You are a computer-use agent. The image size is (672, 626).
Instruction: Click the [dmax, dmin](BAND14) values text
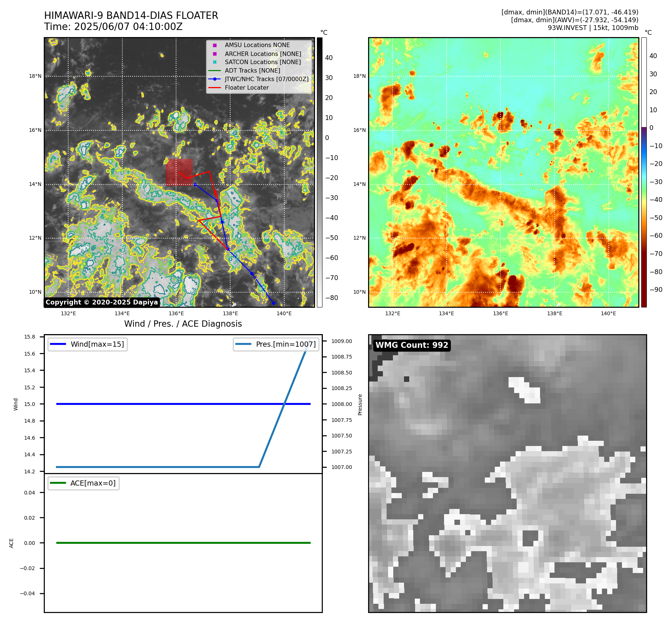(570, 12)
